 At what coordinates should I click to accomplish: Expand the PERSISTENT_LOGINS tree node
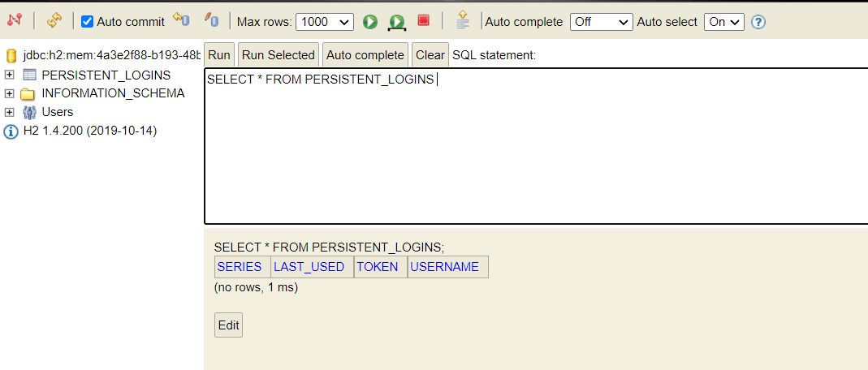coord(9,75)
